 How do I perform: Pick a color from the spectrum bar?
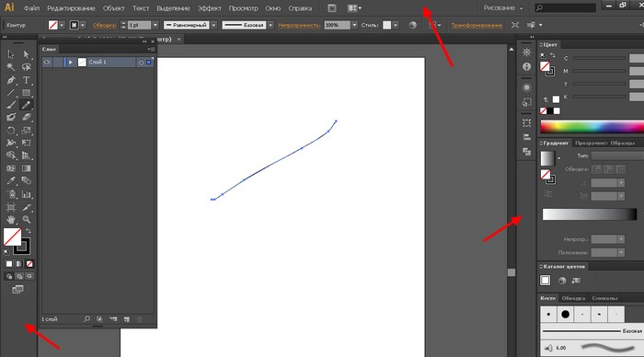[x=592, y=127]
